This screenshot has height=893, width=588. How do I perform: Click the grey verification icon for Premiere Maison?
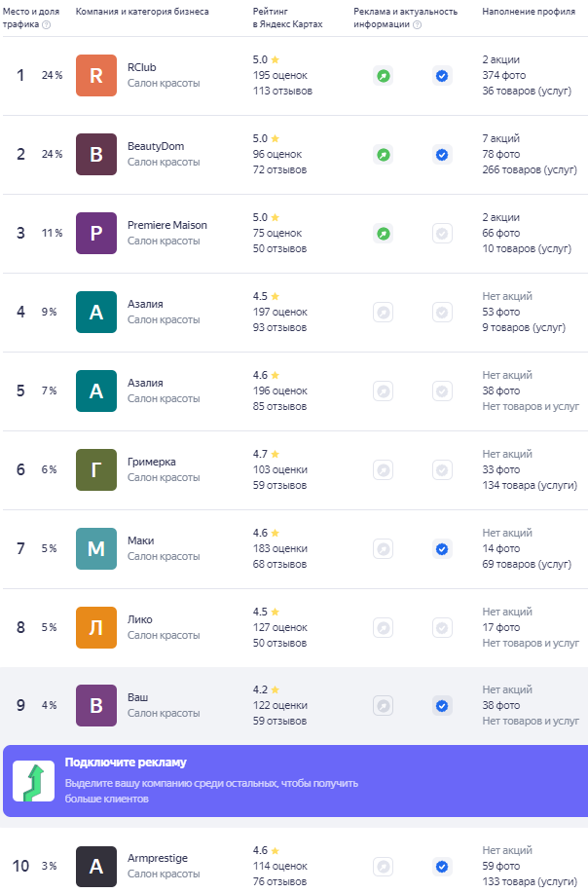[x=442, y=234]
